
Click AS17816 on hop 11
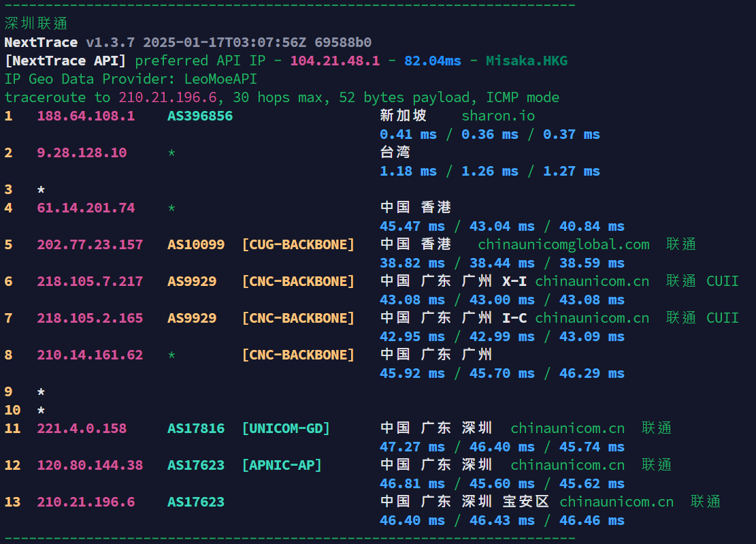click(196, 428)
